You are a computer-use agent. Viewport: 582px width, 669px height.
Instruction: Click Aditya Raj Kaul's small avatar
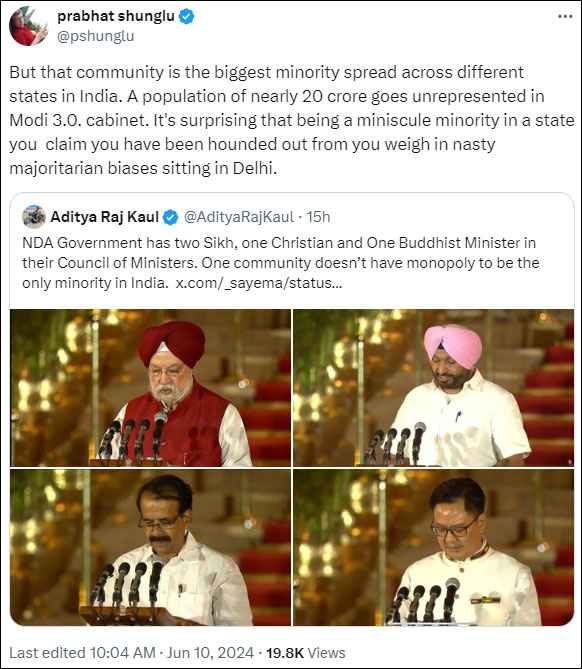tap(34, 217)
